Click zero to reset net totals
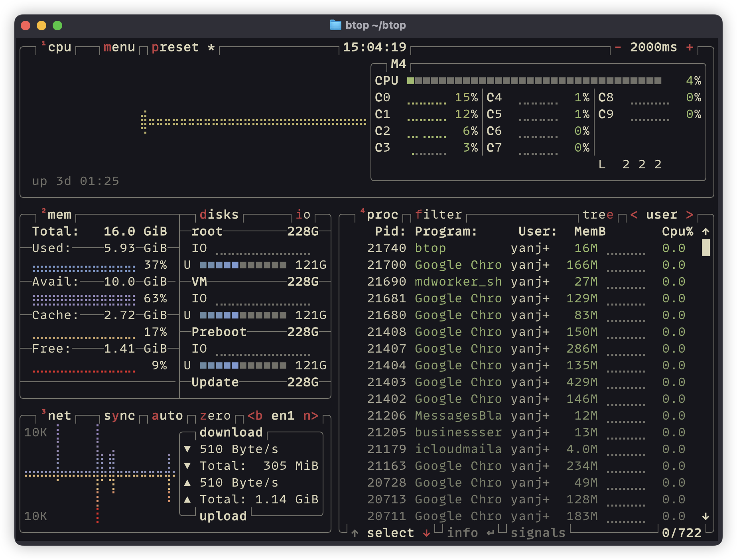This screenshot has width=737, height=560. (215, 416)
